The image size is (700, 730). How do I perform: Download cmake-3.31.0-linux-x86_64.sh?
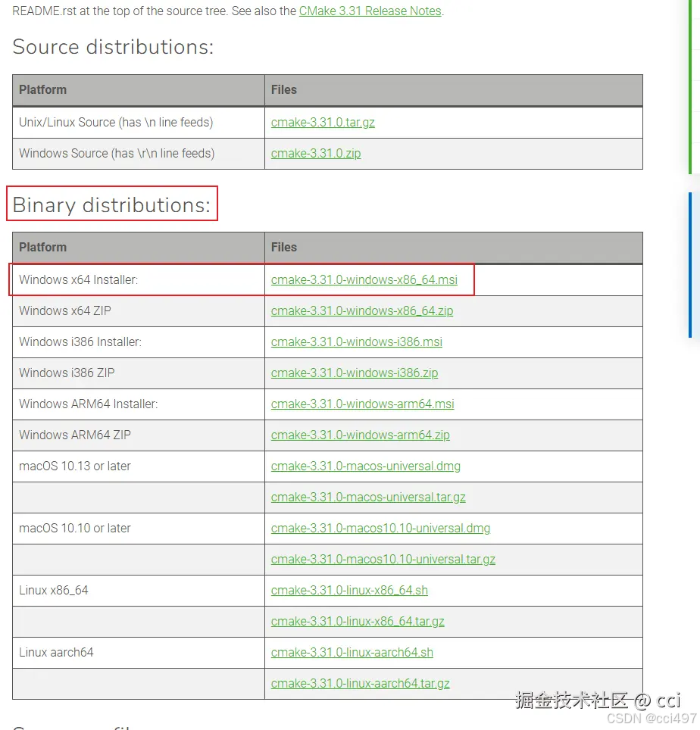tap(349, 591)
